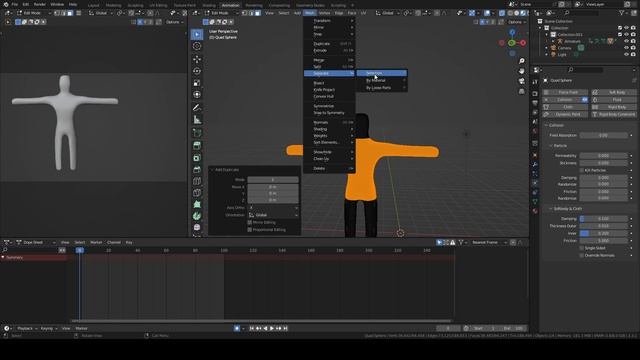Select the Move tool
The width and height of the screenshot is (640, 360).
pos(197,59)
